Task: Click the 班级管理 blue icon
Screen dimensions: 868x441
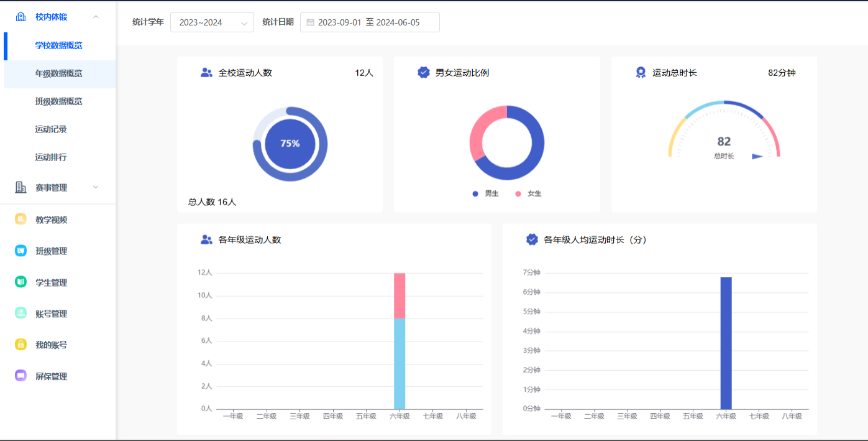Action: (x=21, y=251)
